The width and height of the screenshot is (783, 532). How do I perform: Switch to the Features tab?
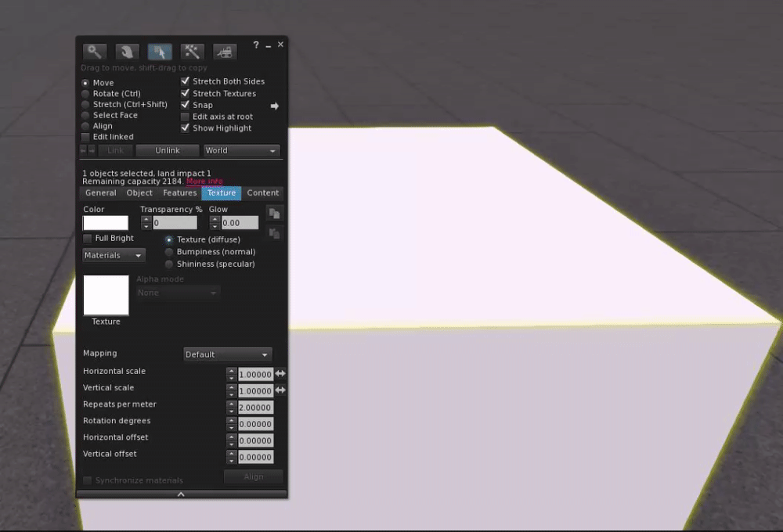click(x=180, y=192)
